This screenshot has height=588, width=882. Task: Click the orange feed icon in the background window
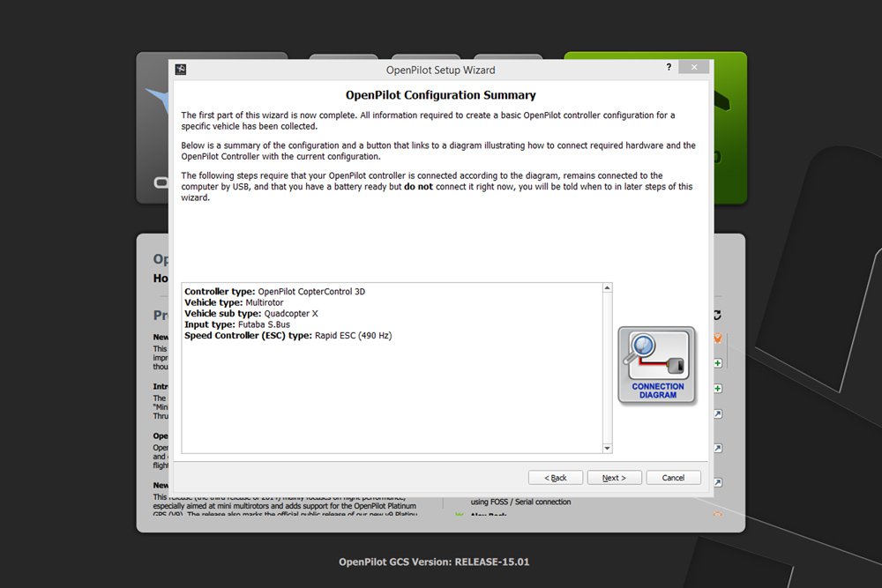click(x=718, y=338)
